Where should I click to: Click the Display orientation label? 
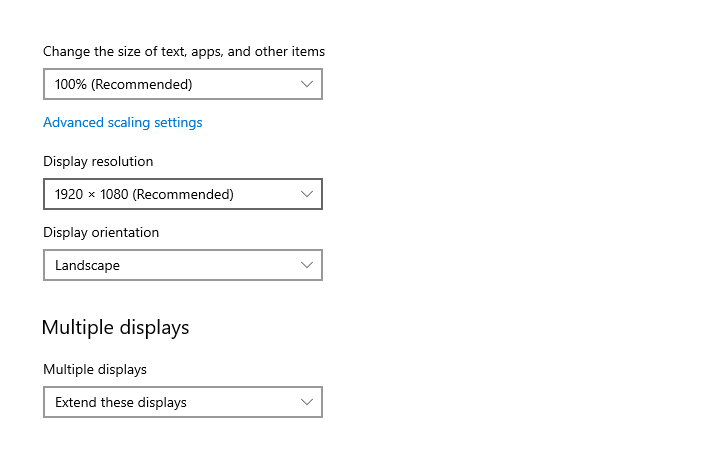[101, 232]
